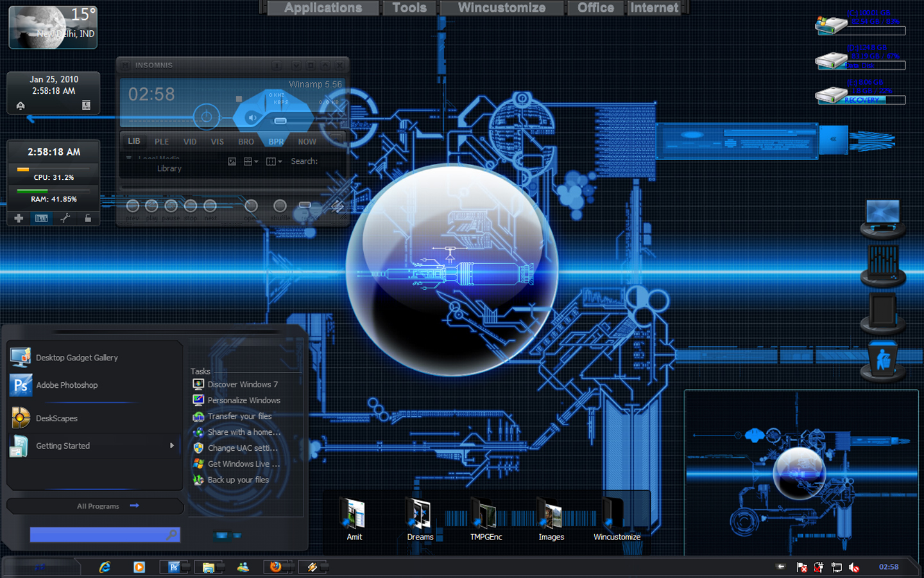Click add gadget plus icon on system monitor

(19, 218)
